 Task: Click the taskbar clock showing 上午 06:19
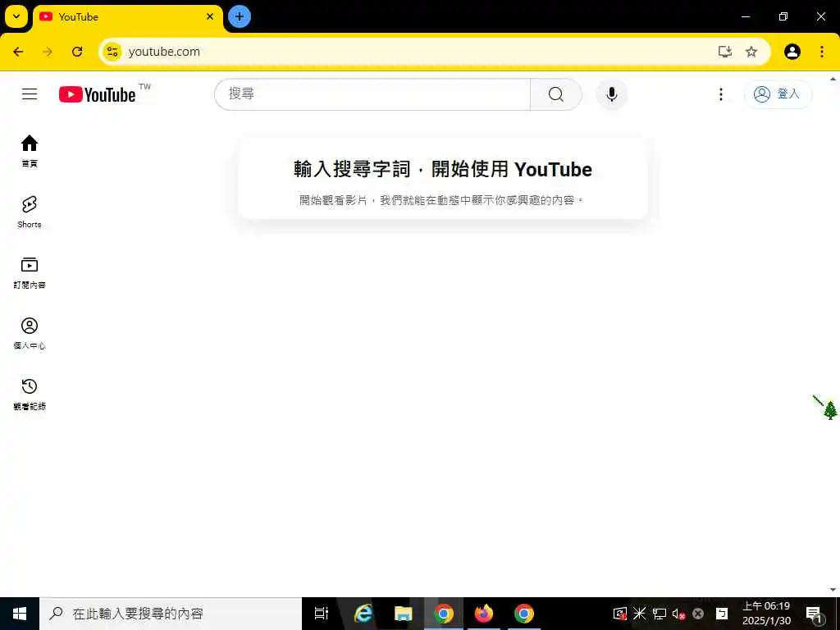[766, 614]
